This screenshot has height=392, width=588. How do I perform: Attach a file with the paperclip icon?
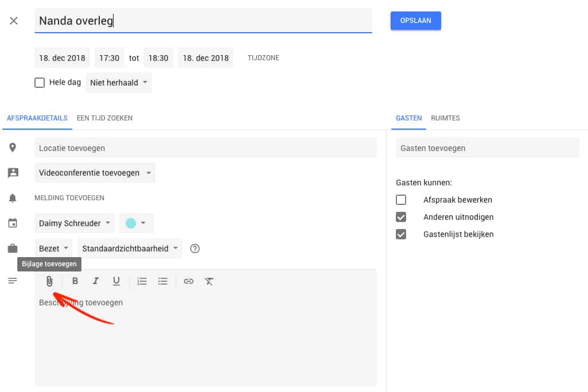point(50,281)
